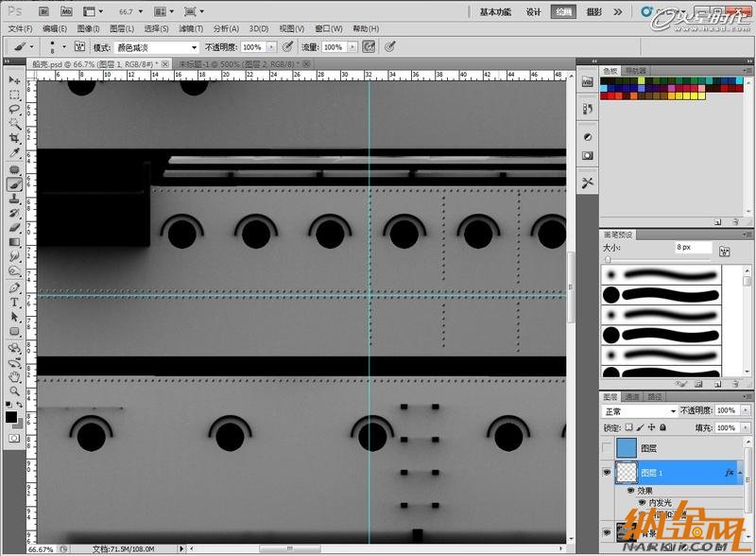This screenshot has width=756, height=556.
Task: Launch Adobe Bridge with Br icon
Action: point(43,11)
